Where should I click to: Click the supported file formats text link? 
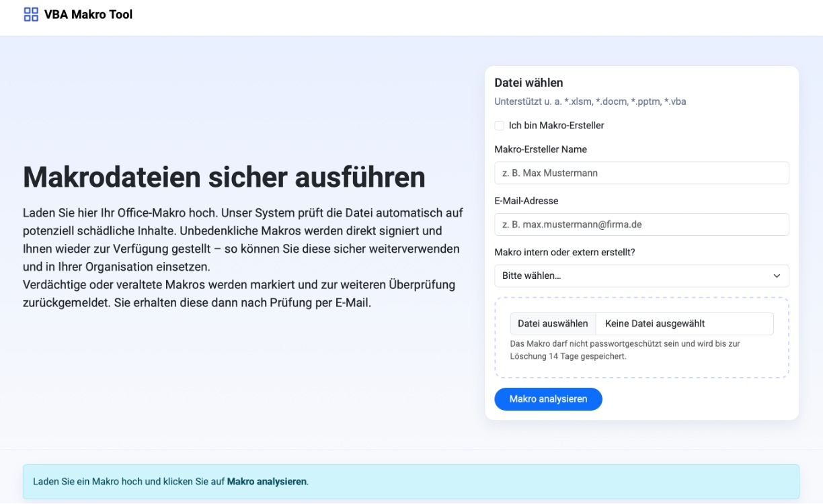coord(590,101)
